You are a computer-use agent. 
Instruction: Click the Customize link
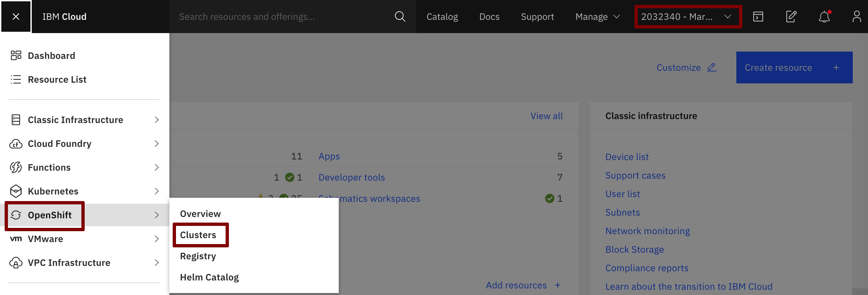pyautogui.click(x=679, y=67)
